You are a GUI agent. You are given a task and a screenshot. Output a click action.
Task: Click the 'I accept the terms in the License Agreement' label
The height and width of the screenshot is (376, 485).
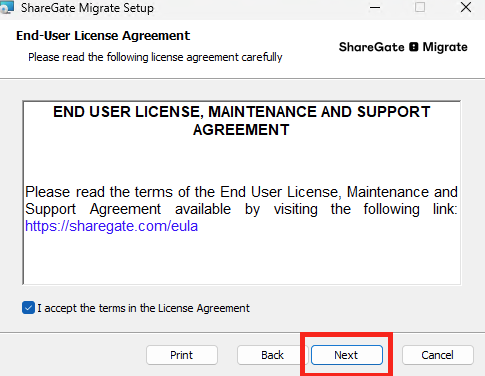coord(143,308)
